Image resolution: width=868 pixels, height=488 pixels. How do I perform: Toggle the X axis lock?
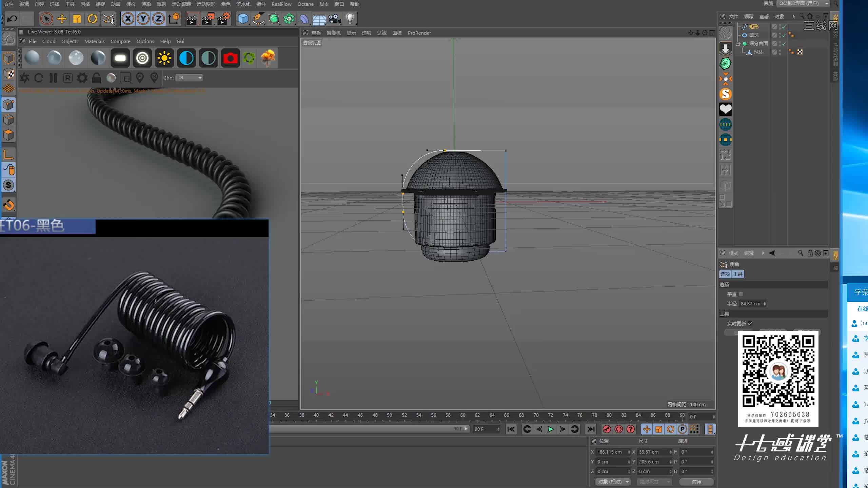(x=128, y=19)
